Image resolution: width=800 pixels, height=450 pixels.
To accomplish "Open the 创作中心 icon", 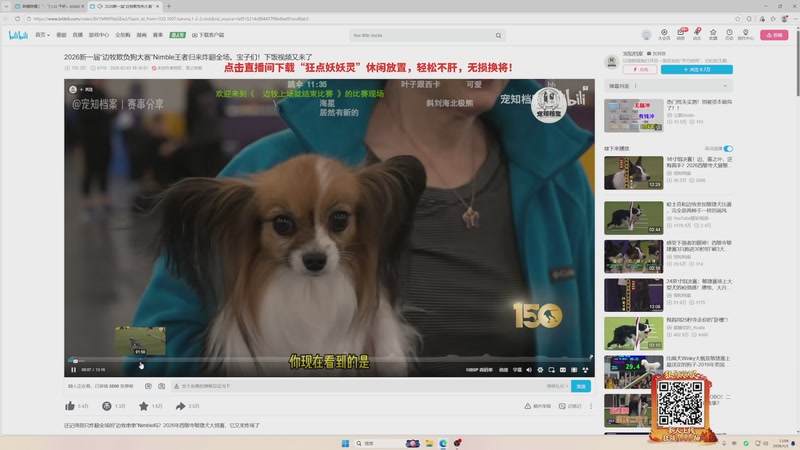I will click(x=745, y=34).
